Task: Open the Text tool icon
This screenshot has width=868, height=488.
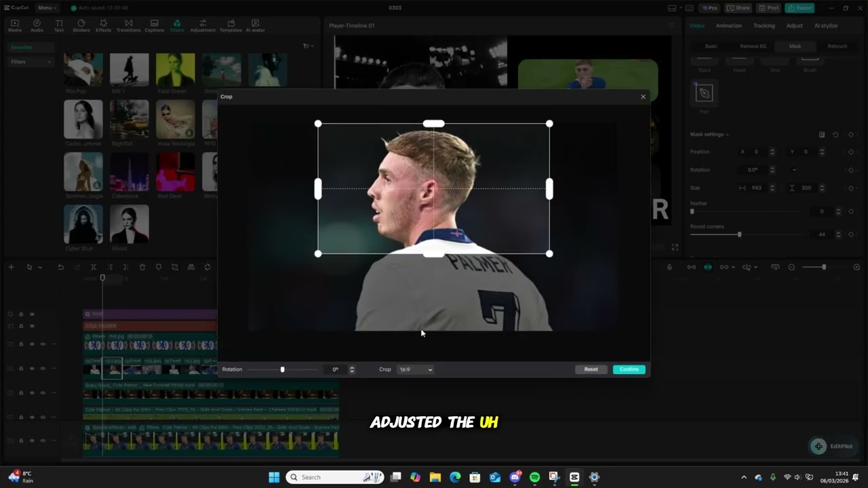Action: 59,26
